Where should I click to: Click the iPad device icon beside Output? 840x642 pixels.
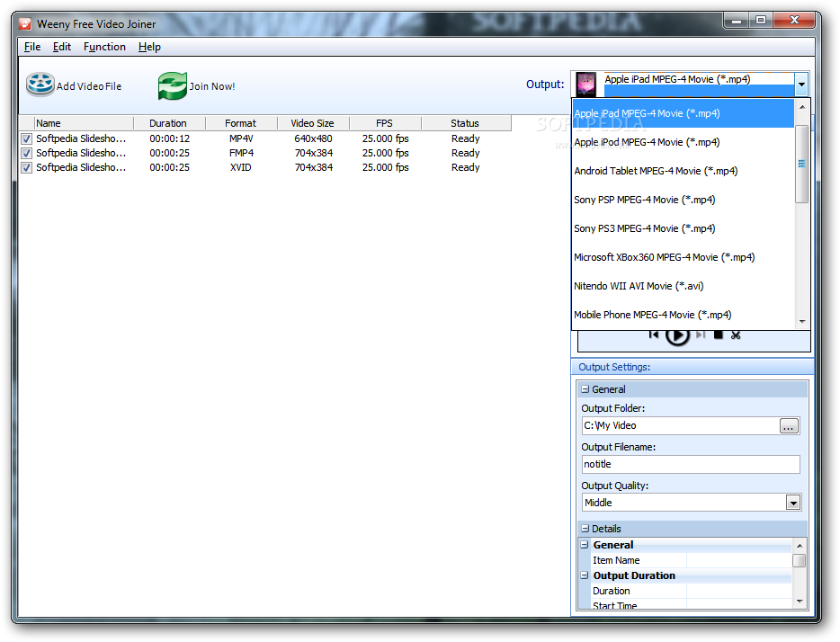[x=586, y=85]
